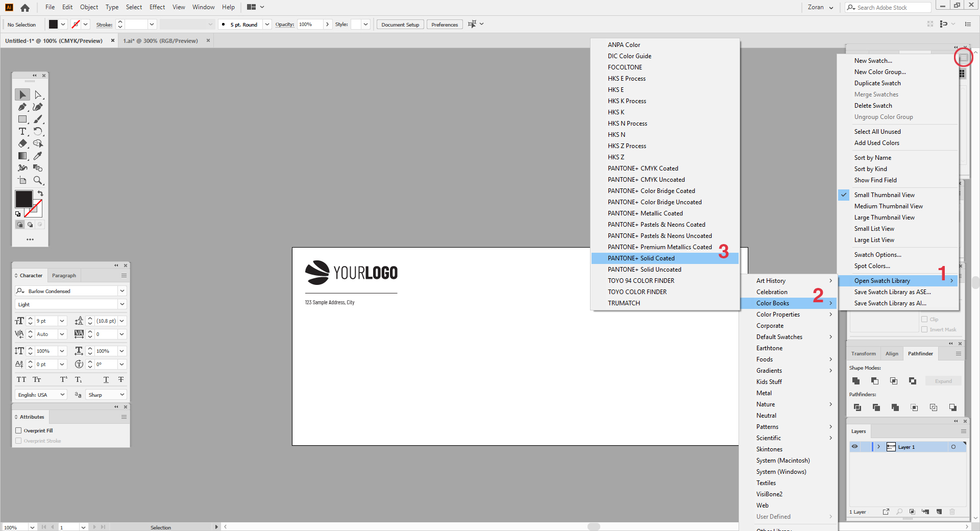980x531 pixels.
Task: Pick the Pen tool
Action: pyautogui.click(x=22, y=107)
